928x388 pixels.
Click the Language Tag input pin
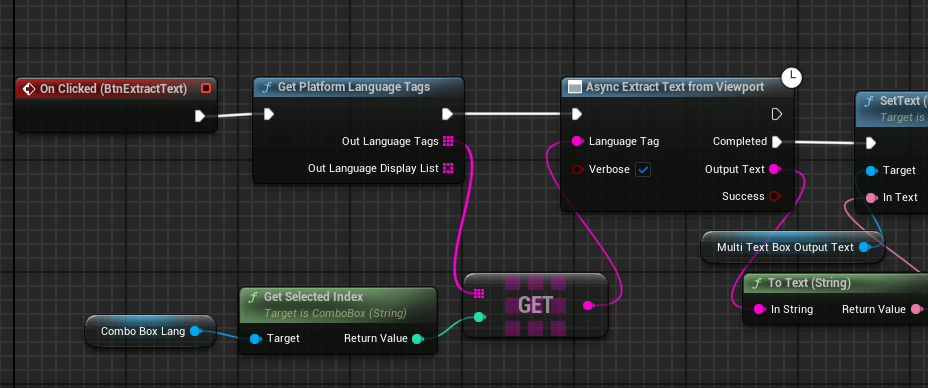577,141
